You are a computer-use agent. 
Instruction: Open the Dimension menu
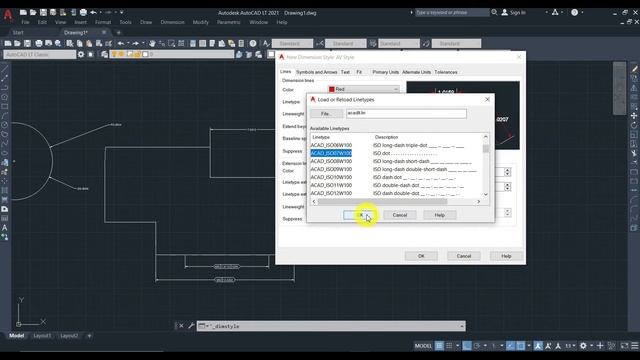pyautogui.click(x=172, y=22)
